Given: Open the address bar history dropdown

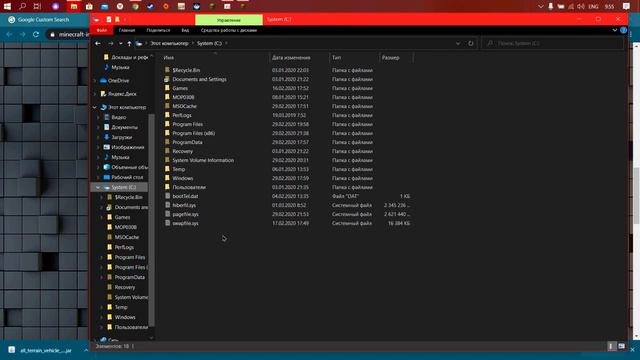Looking at the screenshot, I should 458,43.
